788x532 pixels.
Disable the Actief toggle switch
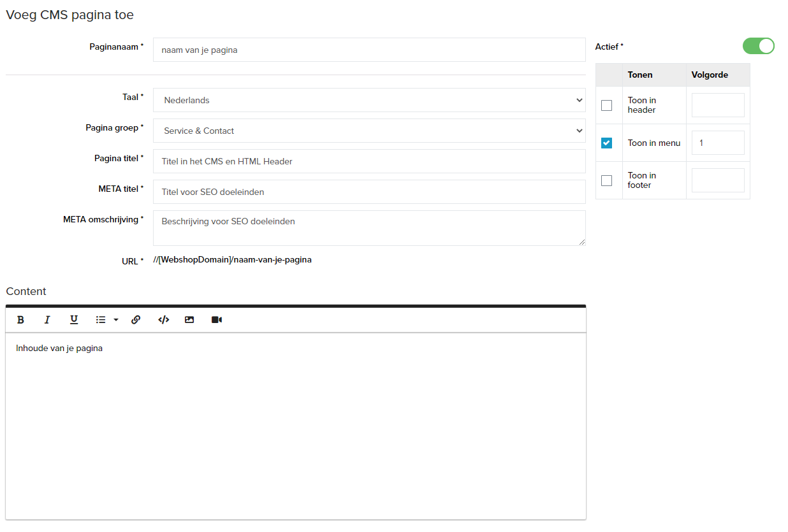pyautogui.click(x=758, y=46)
